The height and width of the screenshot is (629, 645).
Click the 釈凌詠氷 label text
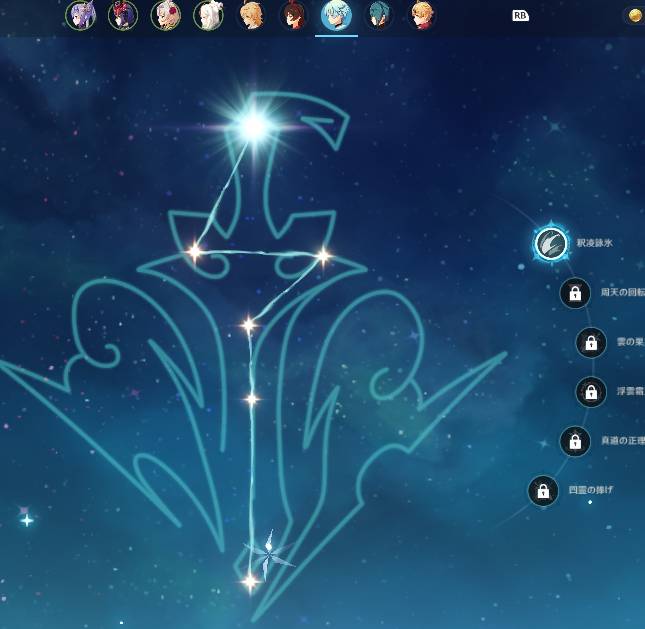(594, 243)
